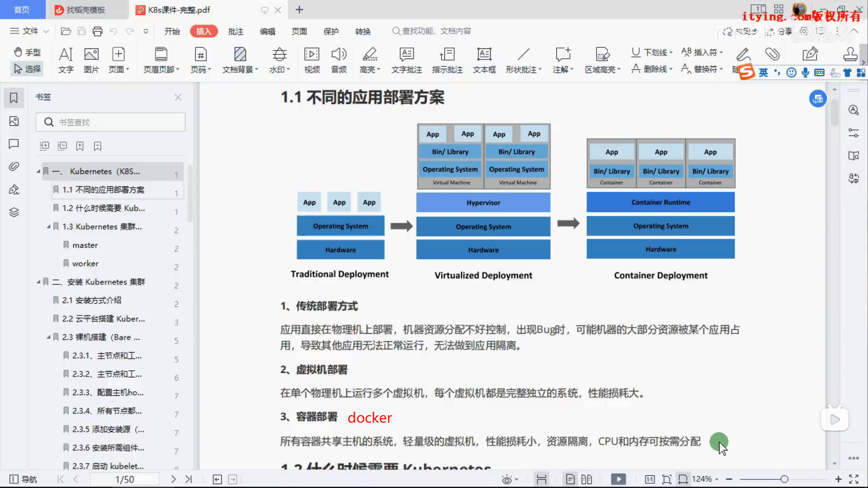Image resolution: width=868 pixels, height=488 pixels.
Task: Insert an image via 图片 icon
Action: pyautogui.click(x=92, y=60)
